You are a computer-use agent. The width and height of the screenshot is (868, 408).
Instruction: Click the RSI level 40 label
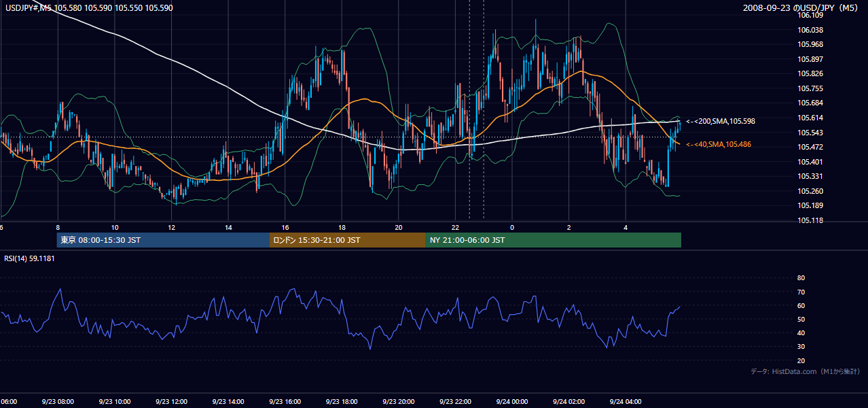pos(801,333)
